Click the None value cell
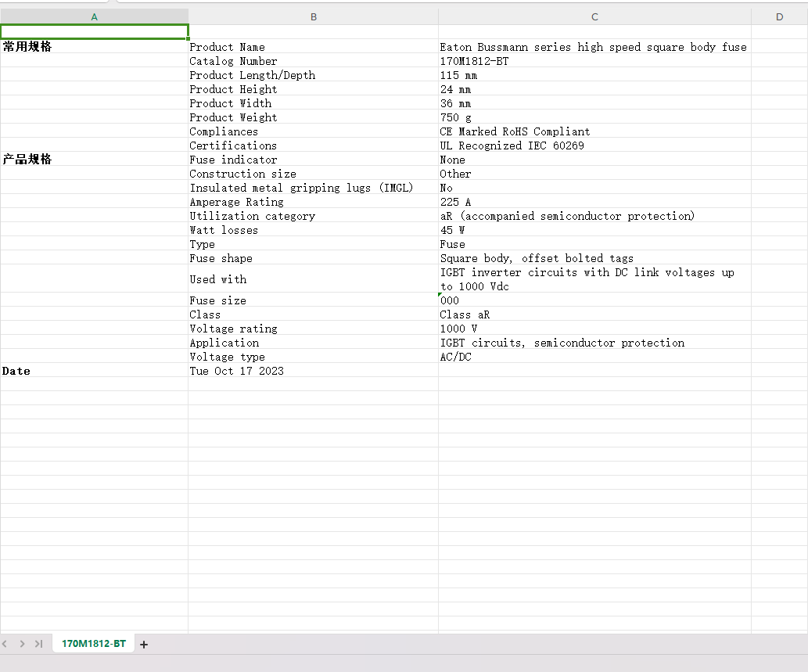808x672 pixels. [x=594, y=160]
